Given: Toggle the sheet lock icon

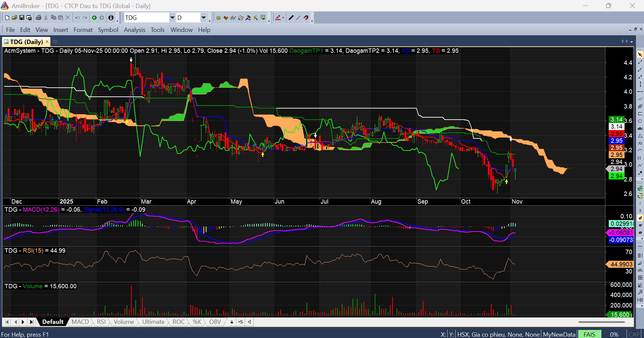Looking at the screenshot, I should [232, 322].
